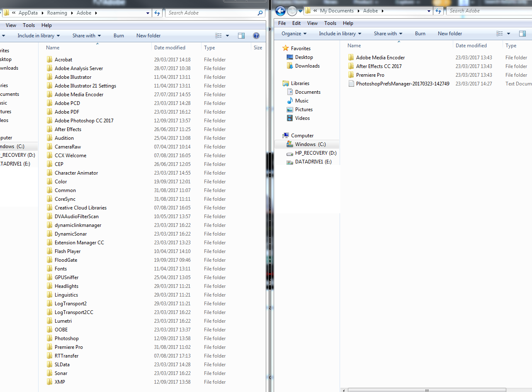Viewport: 532px width, 392px height.
Task: Click New folder in left window toolbar
Action: [148, 36]
